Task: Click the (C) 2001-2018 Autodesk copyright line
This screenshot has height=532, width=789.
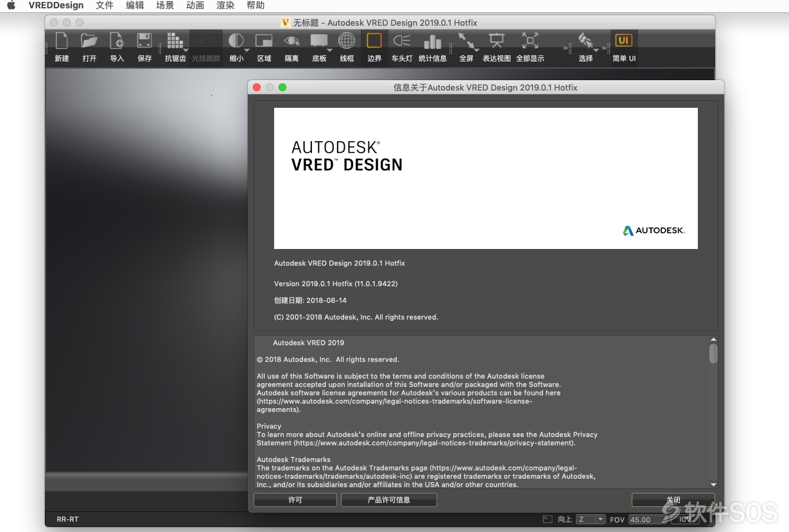Action: click(x=356, y=317)
